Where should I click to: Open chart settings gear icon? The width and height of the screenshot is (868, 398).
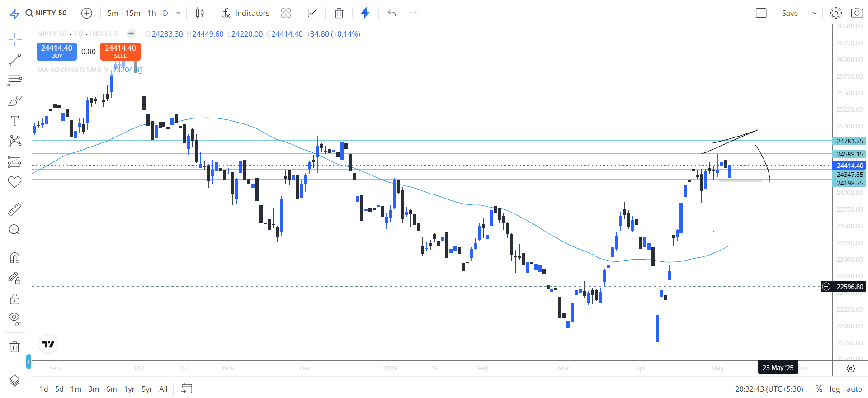[x=836, y=13]
